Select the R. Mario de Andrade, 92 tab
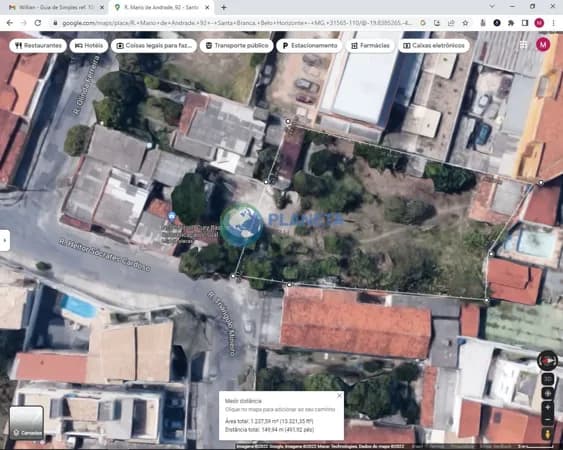The height and width of the screenshot is (450, 563). 162,7
